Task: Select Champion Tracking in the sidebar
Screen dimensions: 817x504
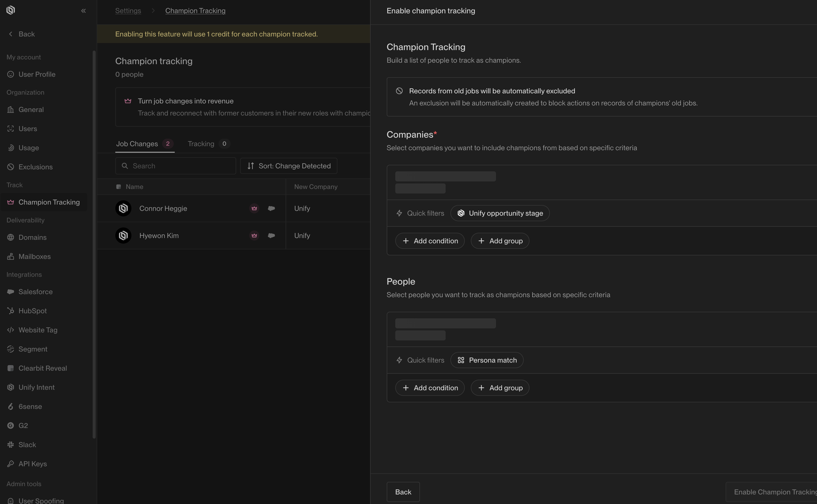Action: (x=44, y=202)
